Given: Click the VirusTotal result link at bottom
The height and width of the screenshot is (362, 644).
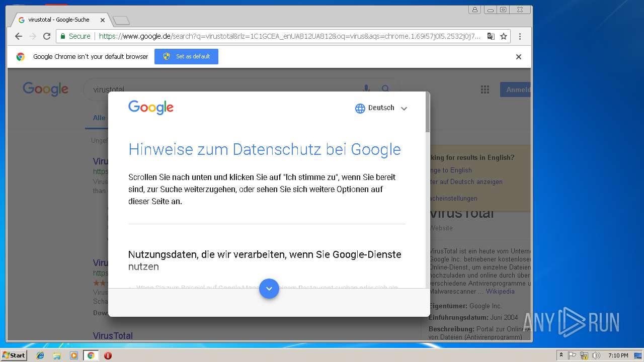Looking at the screenshot, I should [113, 335].
